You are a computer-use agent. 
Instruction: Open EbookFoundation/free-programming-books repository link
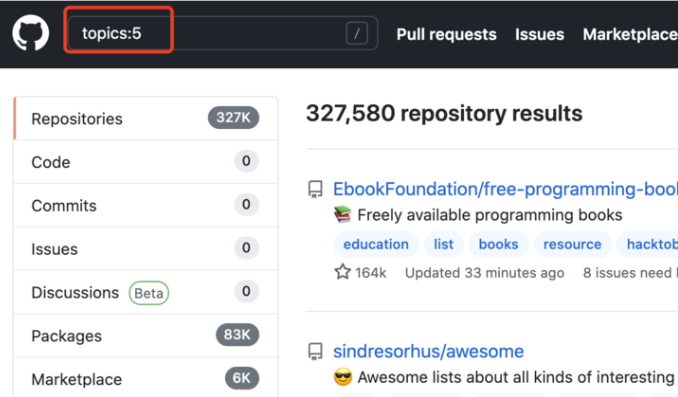point(505,189)
